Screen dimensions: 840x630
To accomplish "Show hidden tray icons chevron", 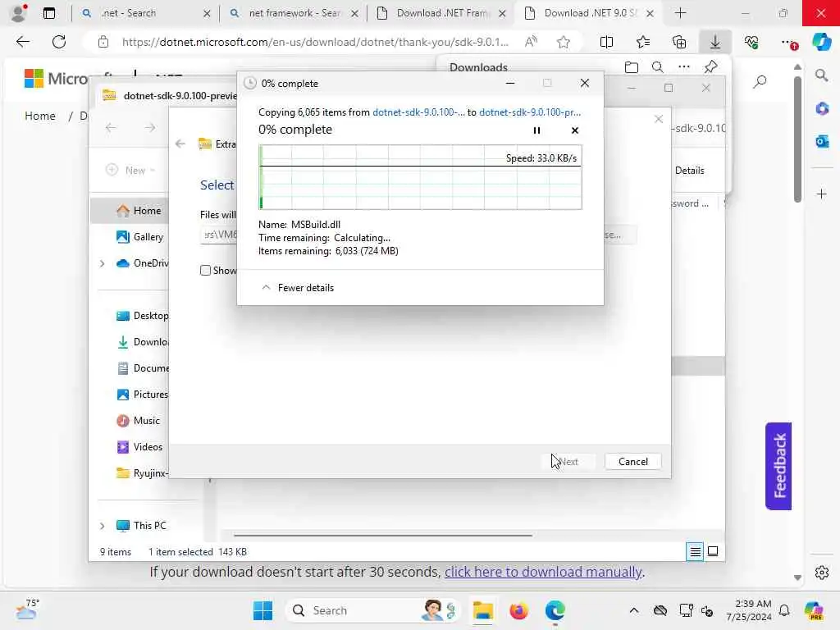I will [x=634, y=610].
